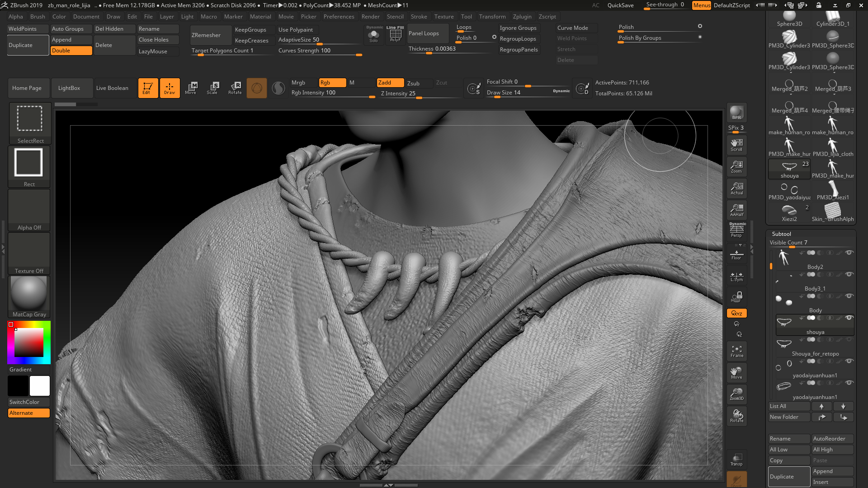The width and height of the screenshot is (868, 488).
Task: Open the Stroke menu
Action: tap(419, 17)
